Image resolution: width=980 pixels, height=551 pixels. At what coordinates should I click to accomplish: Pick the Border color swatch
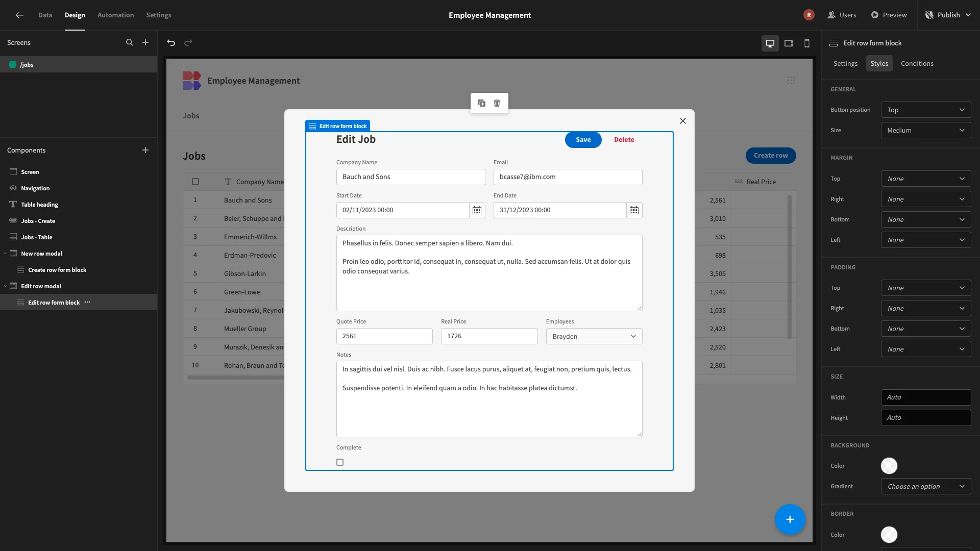coord(889,535)
